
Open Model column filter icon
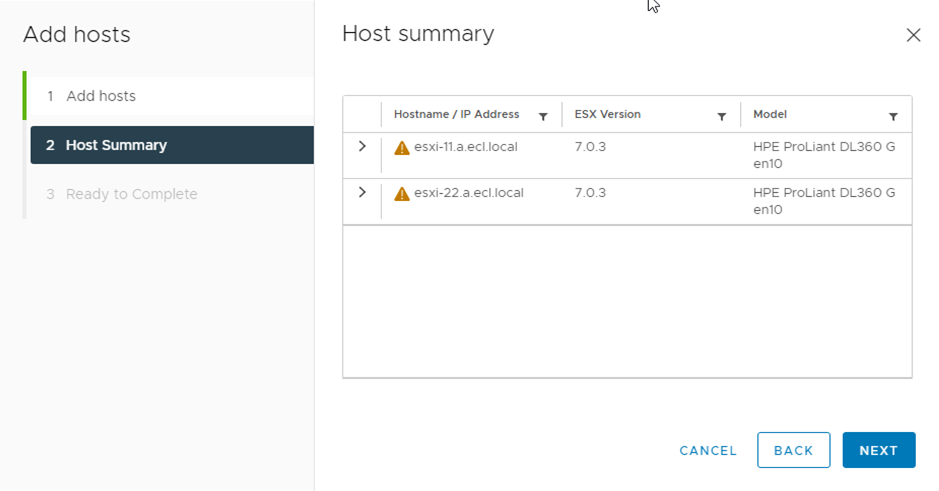click(893, 116)
